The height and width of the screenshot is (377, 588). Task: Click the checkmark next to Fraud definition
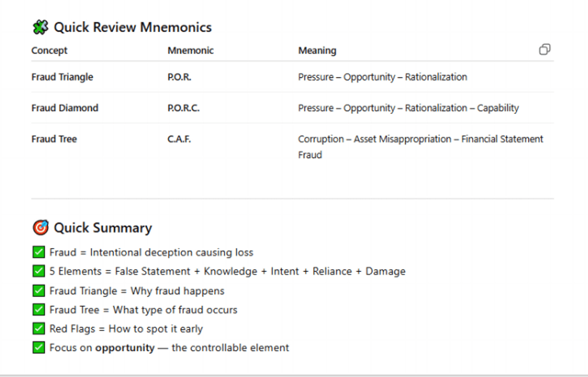pos(39,253)
